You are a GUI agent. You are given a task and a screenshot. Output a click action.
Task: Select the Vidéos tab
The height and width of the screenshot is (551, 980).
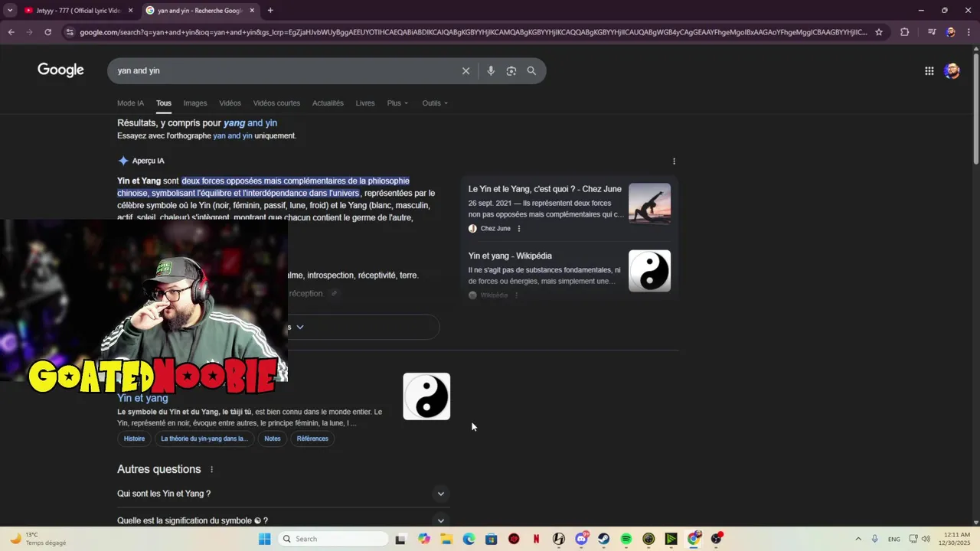(230, 103)
